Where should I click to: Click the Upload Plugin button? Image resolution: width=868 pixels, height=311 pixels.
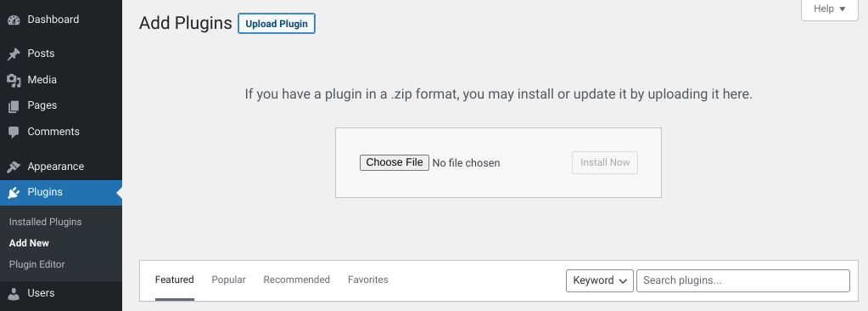[x=277, y=24]
